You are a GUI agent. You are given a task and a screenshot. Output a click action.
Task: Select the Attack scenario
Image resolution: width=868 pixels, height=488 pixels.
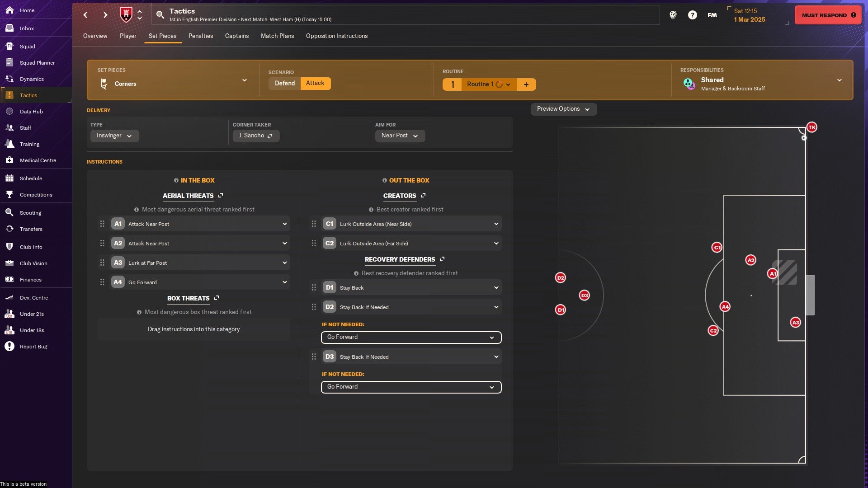pos(315,83)
